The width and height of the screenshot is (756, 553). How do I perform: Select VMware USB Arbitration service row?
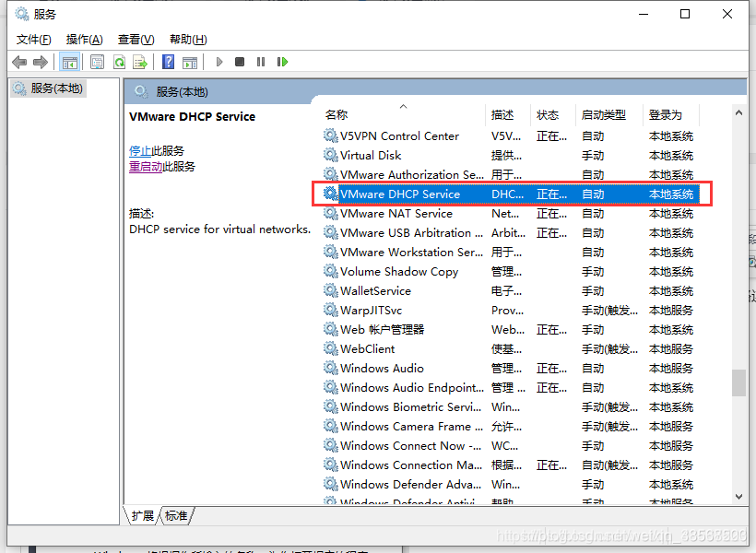(x=511, y=233)
